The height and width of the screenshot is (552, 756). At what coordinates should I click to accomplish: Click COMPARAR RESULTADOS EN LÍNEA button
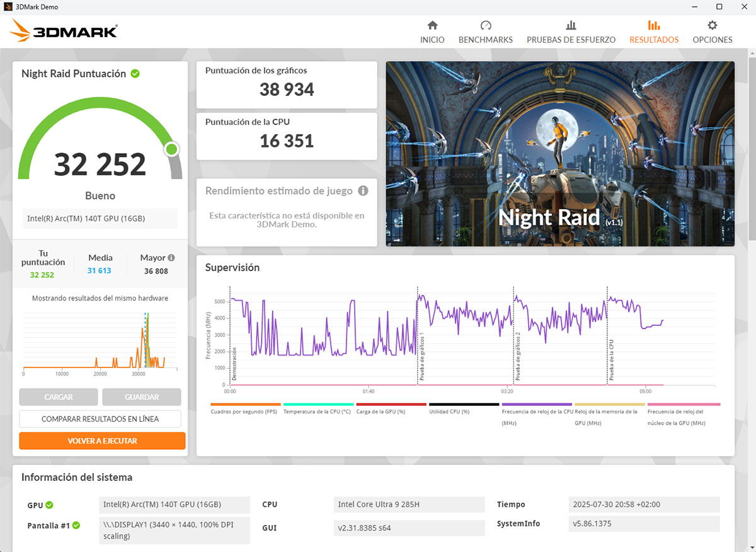100,419
